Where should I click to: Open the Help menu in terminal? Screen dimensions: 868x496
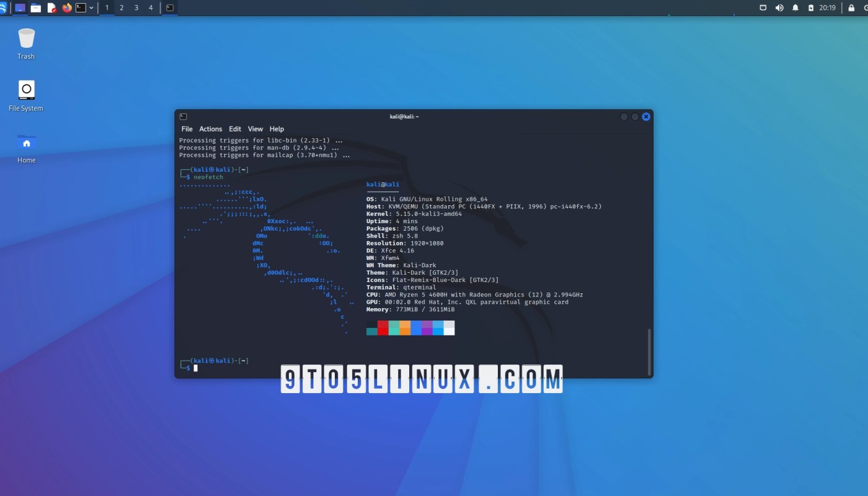click(277, 129)
